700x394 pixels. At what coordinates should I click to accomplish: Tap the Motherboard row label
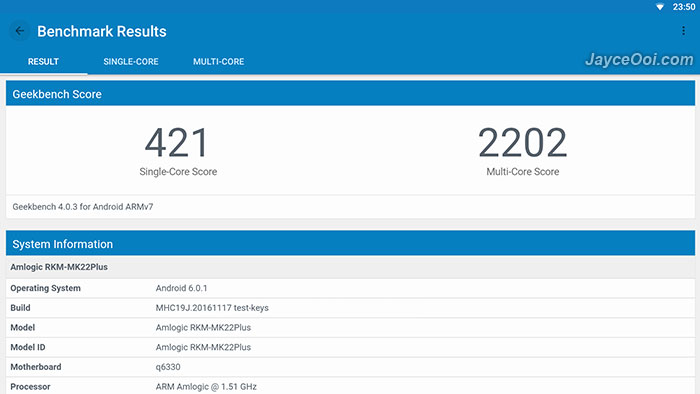point(36,367)
